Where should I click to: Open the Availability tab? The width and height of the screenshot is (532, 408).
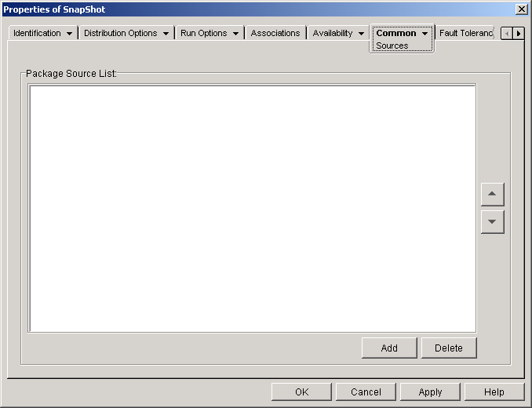pos(333,33)
